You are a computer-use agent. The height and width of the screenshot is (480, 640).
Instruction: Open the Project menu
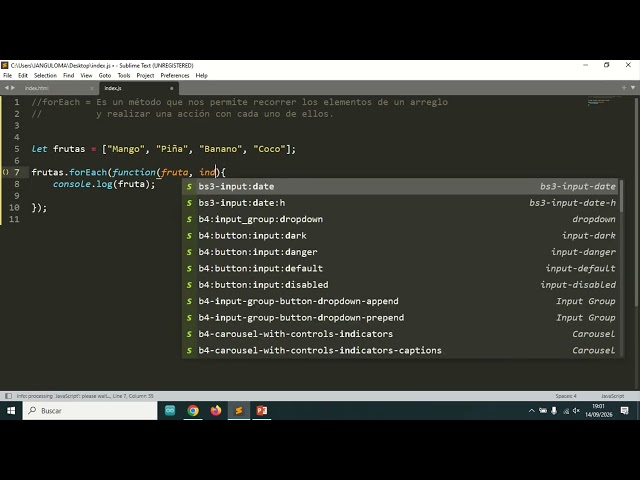pyautogui.click(x=145, y=76)
